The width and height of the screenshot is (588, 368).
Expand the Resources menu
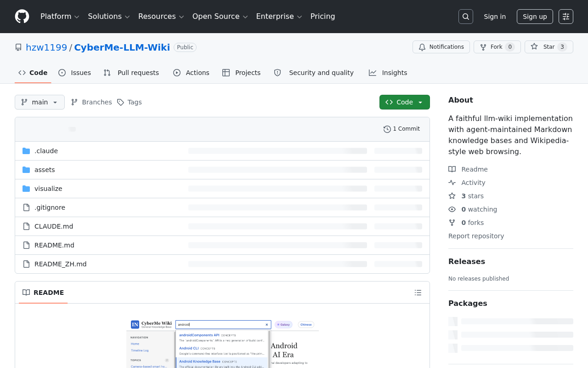point(161,17)
